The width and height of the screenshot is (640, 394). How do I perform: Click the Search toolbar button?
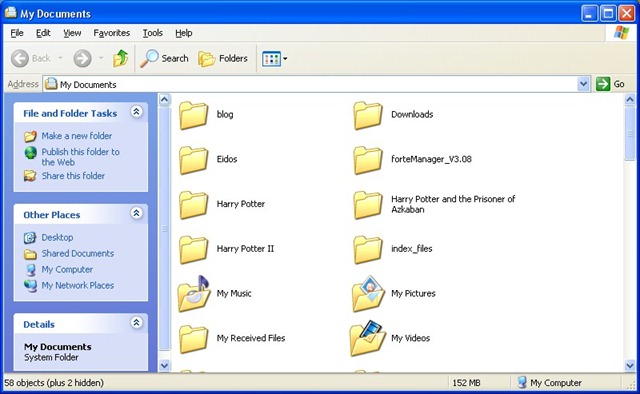click(164, 58)
